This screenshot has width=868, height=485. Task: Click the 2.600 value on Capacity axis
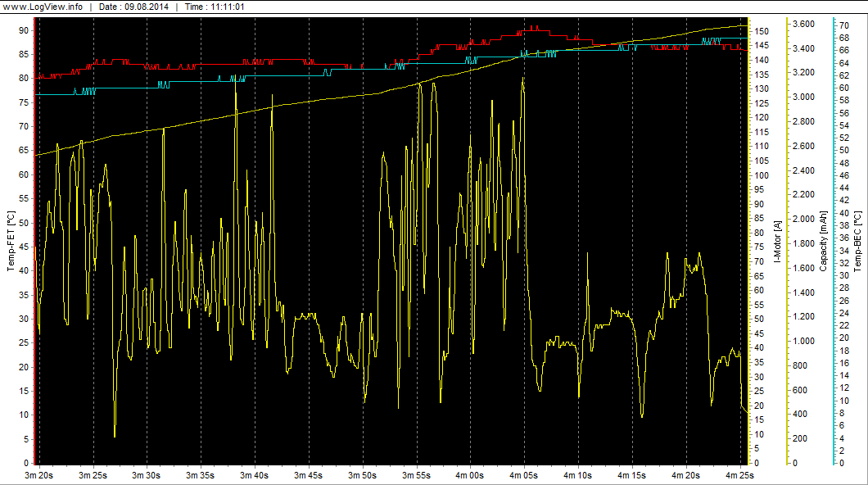803,146
